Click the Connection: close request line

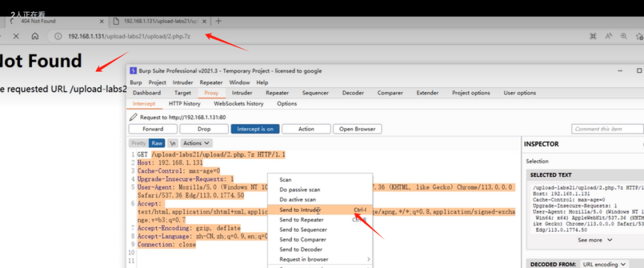click(x=166, y=245)
